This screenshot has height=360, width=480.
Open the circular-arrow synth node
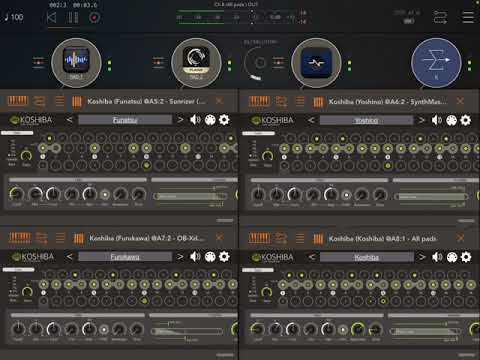196,63
